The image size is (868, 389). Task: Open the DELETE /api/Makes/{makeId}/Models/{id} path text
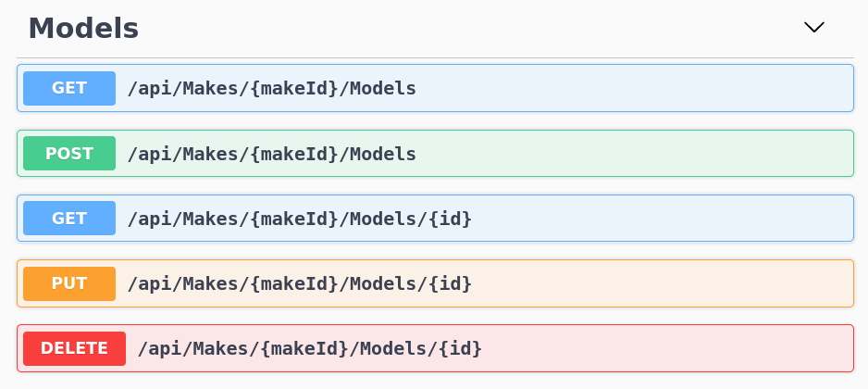pos(309,348)
